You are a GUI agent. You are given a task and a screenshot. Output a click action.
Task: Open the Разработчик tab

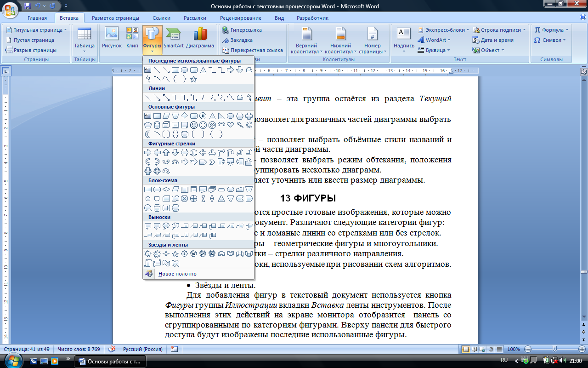click(312, 18)
